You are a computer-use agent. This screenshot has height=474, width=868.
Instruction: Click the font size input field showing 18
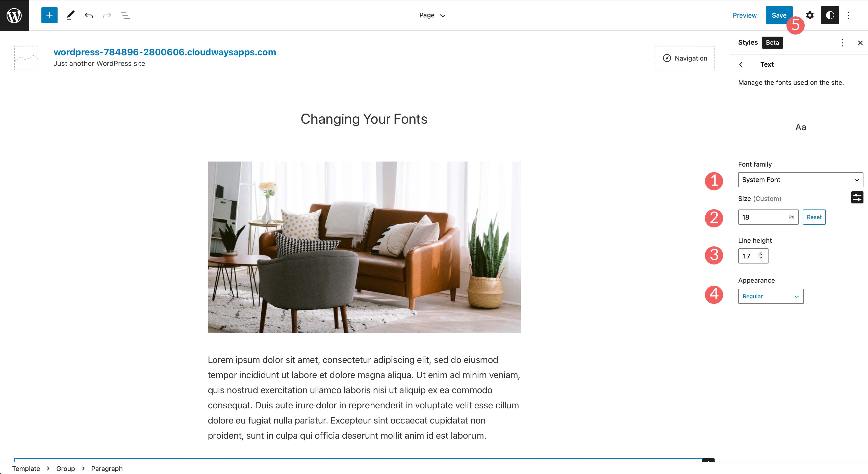(762, 217)
